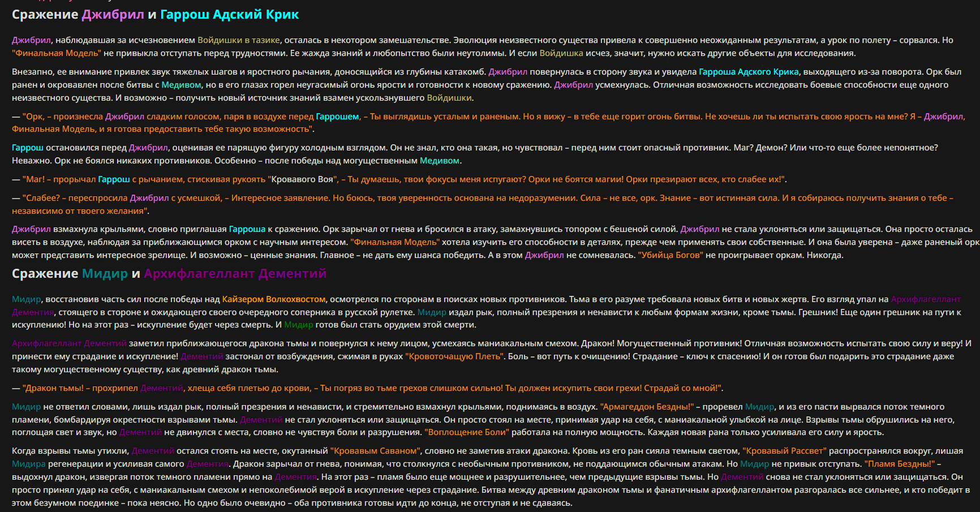Click the teal word 'Мидира' before 'регенерации'
This screenshot has height=512, width=980.
click(28, 464)
